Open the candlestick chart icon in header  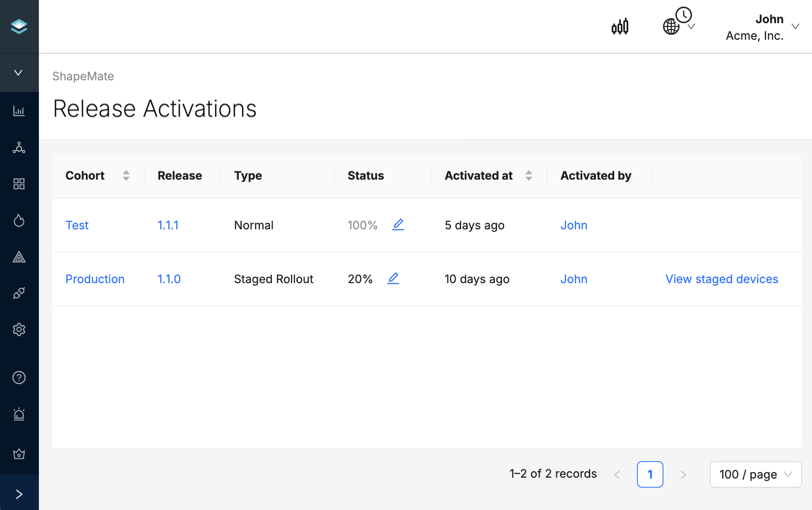620,26
